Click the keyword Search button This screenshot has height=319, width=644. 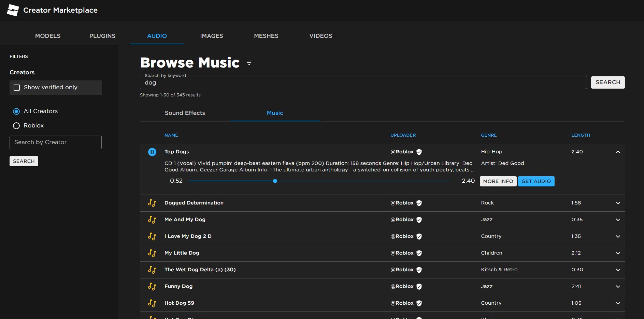[608, 82]
